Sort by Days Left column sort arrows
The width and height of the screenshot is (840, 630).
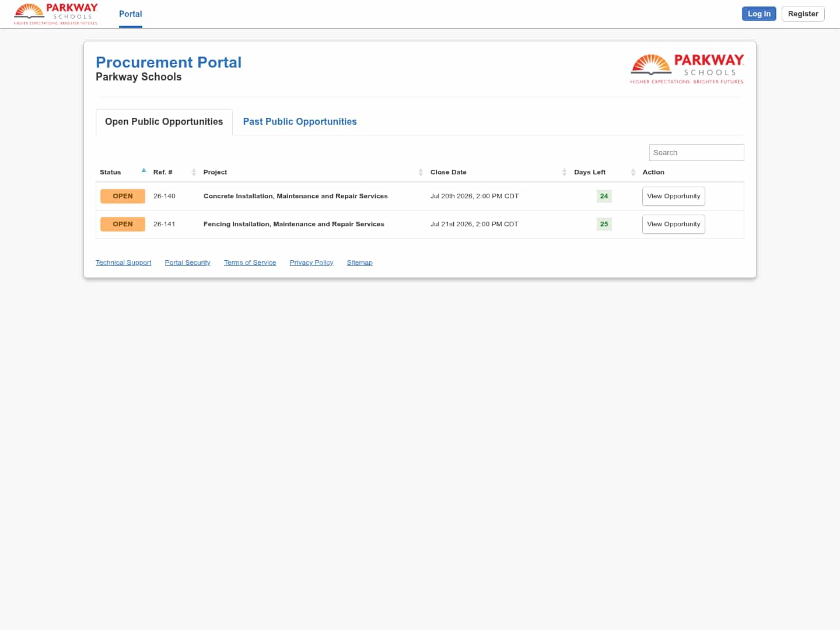[x=633, y=172]
